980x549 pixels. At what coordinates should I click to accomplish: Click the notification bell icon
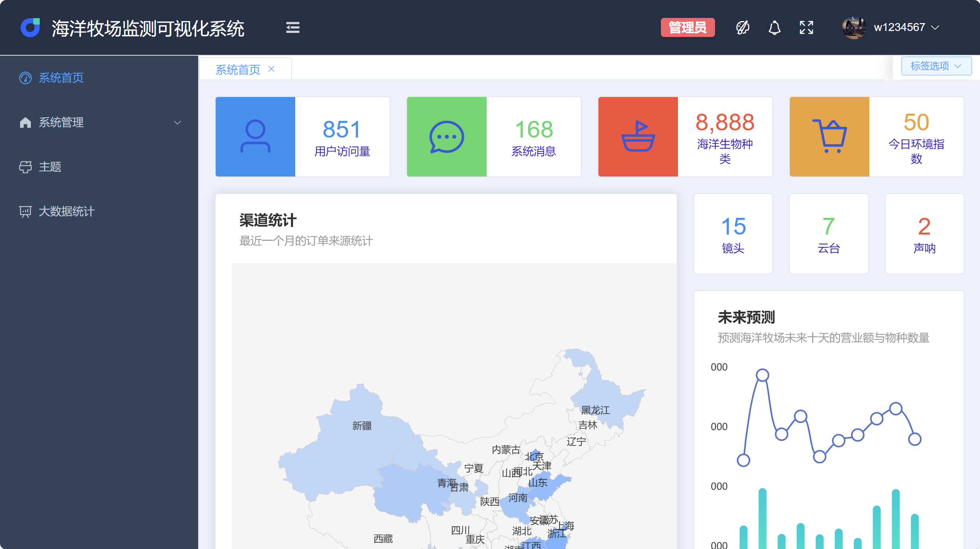tap(774, 27)
